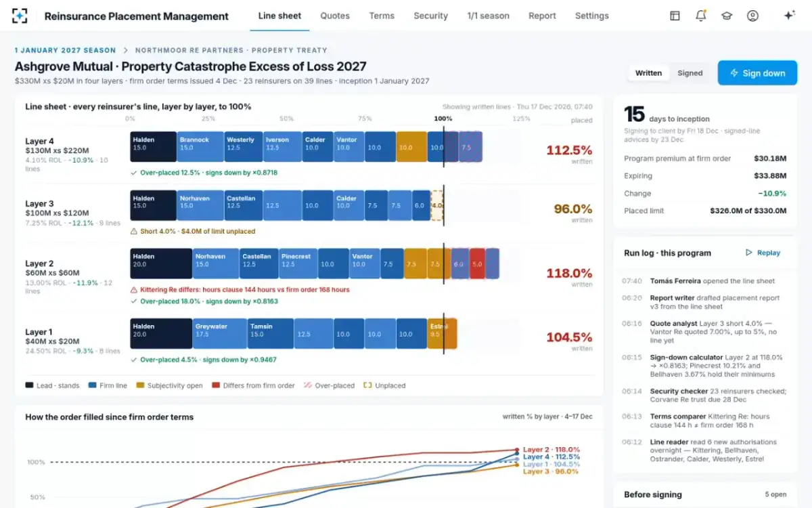Select Calder 10.0 segment in Layer 3

coord(349,205)
